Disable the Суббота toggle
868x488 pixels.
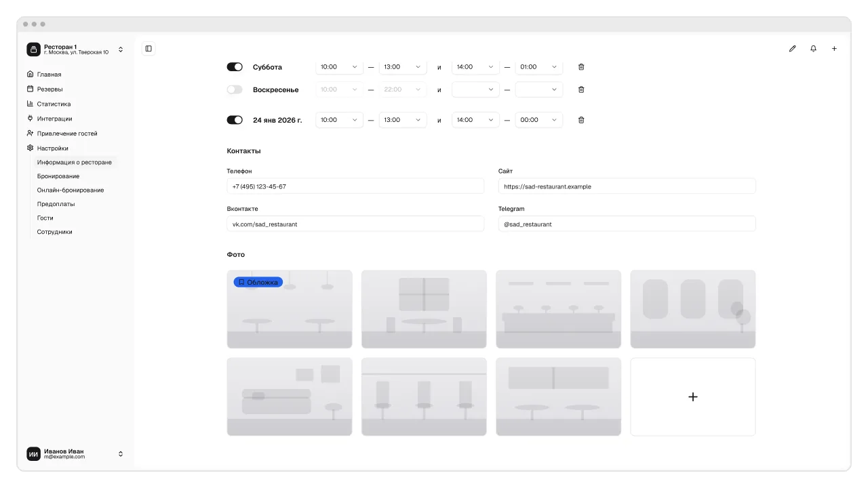pyautogui.click(x=235, y=67)
